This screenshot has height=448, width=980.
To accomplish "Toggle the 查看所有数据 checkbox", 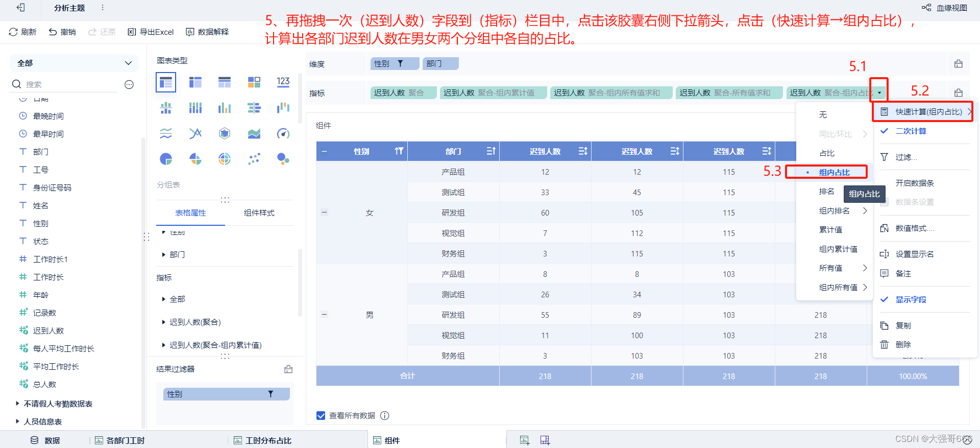I will pyautogui.click(x=321, y=415).
